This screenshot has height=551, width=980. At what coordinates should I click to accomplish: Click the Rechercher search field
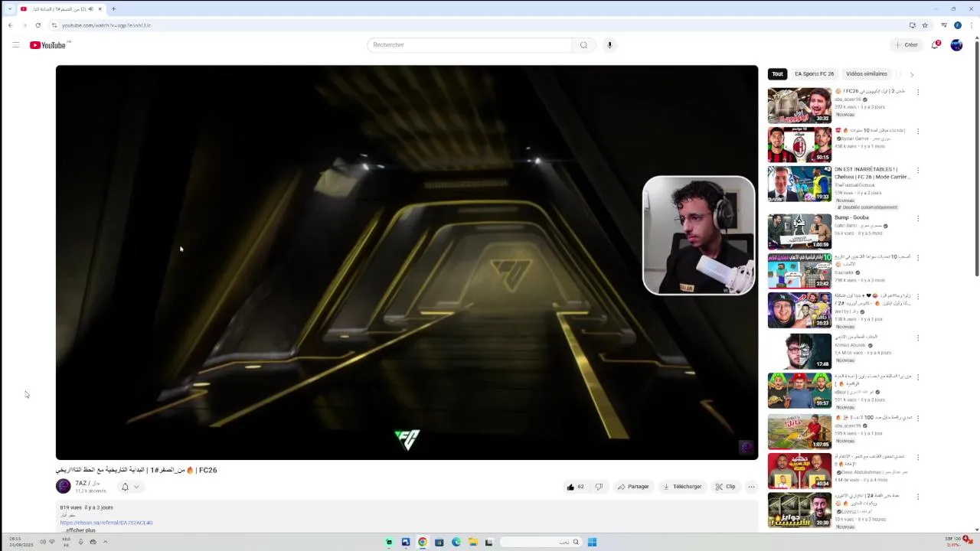point(469,45)
